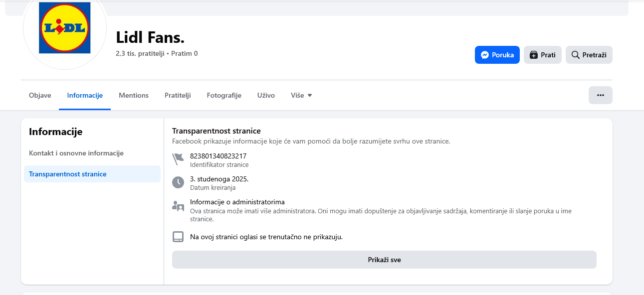Go to the Pratitelji tab

tap(178, 95)
